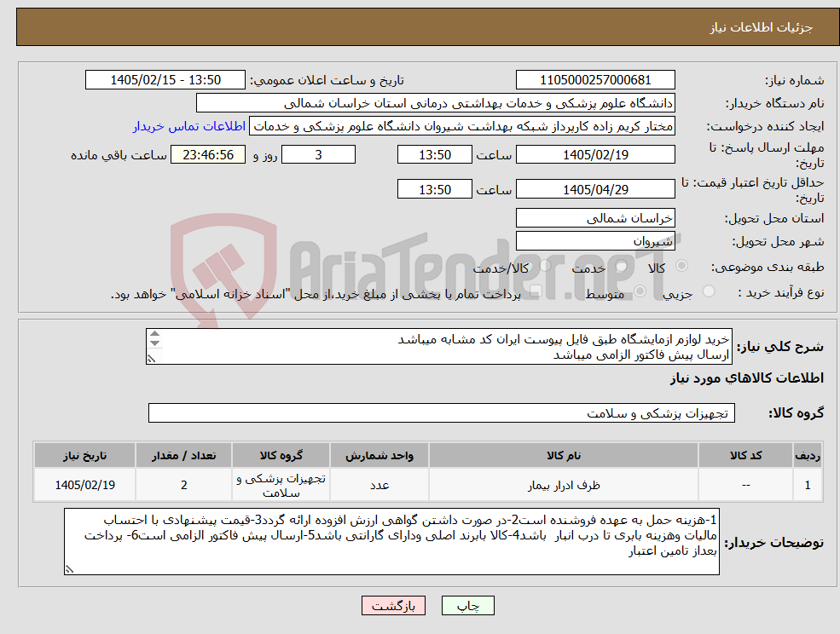The image size is (840, 634).
Task: Click the delivery province خراسان شمالی field
Action: point(595,218)
